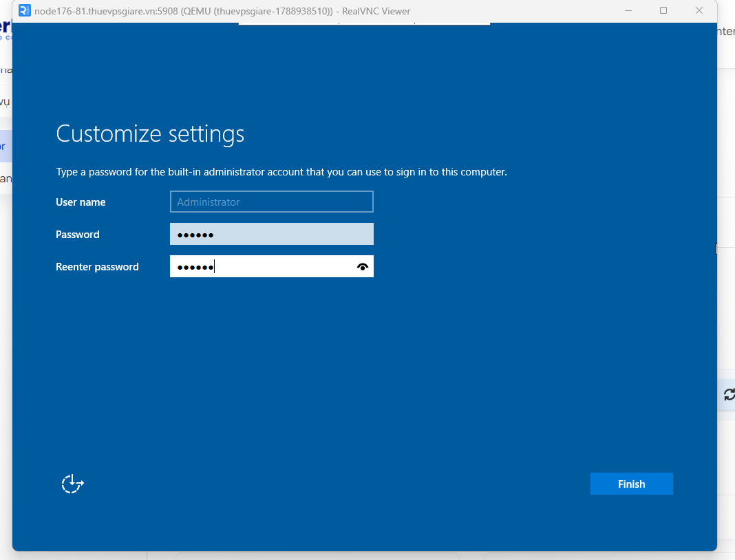Maximize the RealVNC Viewer window
The image size is (735, 560).
tap(663, 10)
